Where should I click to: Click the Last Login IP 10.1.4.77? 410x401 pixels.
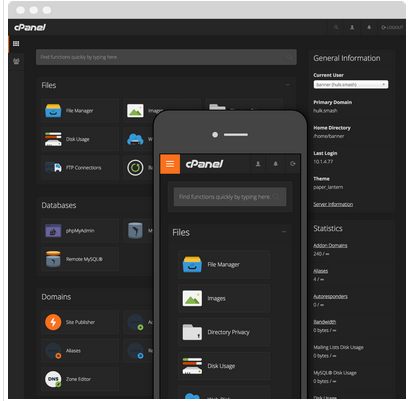pos(323,162)
